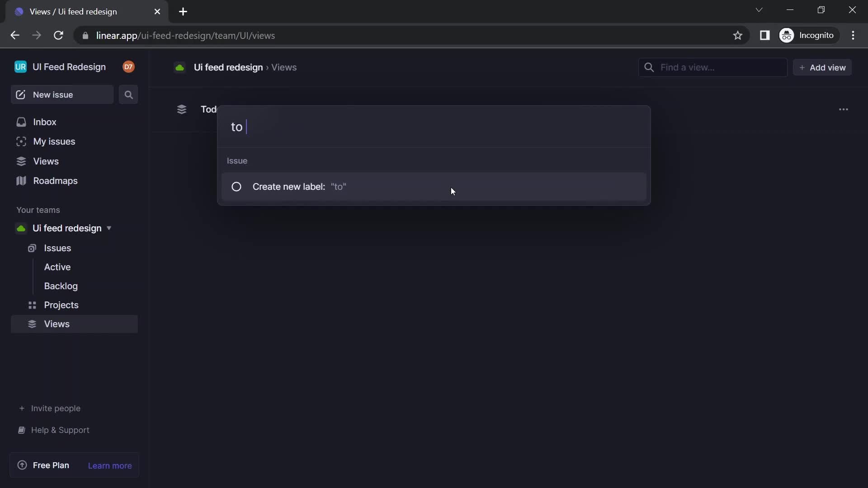Click the Hourglass/Today icon in main panel

(182, 109)
